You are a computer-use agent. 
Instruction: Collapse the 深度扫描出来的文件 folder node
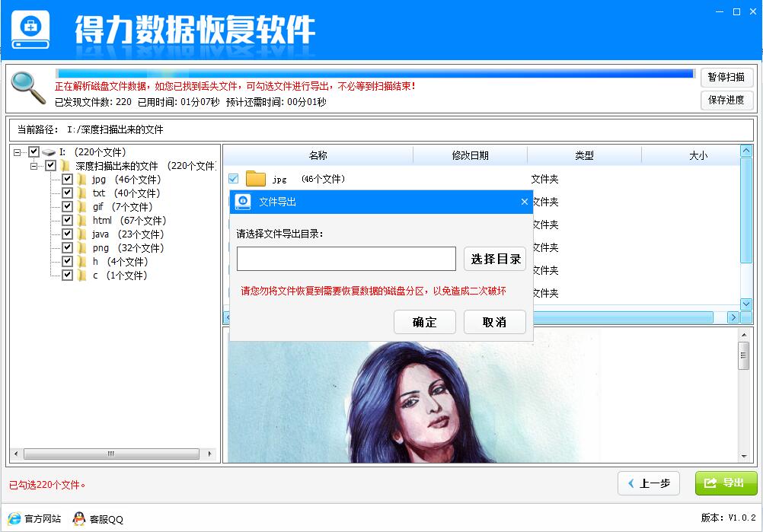34,166
